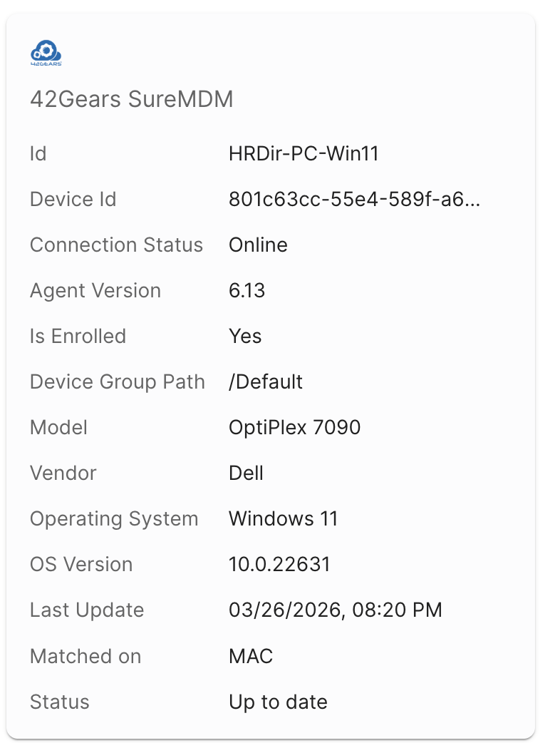Viewport: 560px width, 743px height.
Task: Select the Dell vendor value
Action: click(x=246, y=473)
